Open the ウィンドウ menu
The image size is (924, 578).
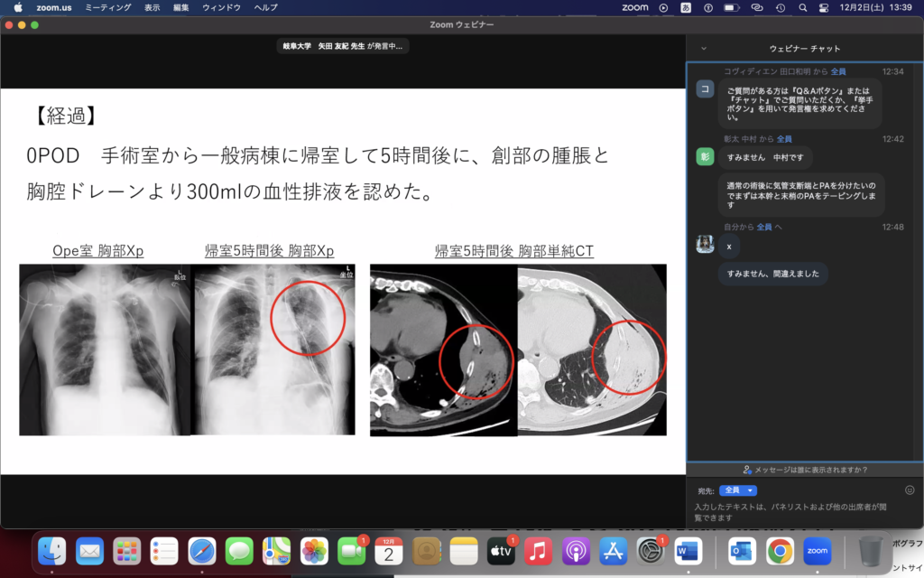tap(222, 7)
